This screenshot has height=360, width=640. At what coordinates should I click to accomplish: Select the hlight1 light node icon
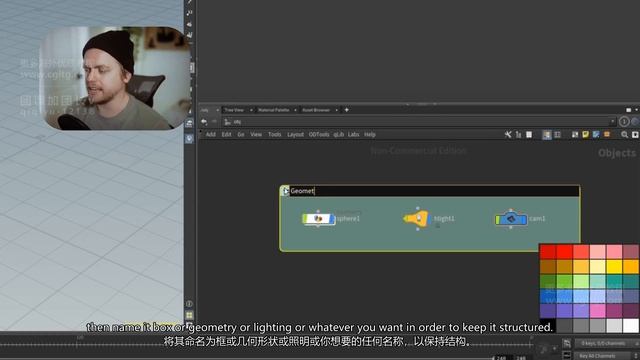click(x=416, y=219)
